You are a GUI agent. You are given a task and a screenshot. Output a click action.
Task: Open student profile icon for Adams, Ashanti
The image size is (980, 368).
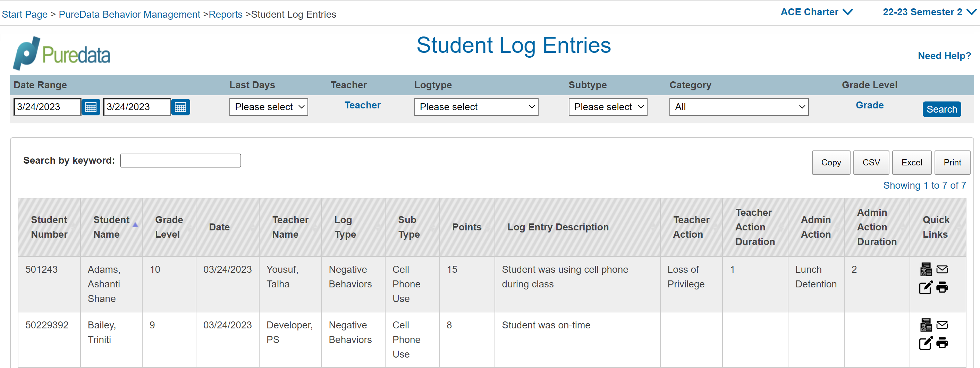(x=926, y=269)
